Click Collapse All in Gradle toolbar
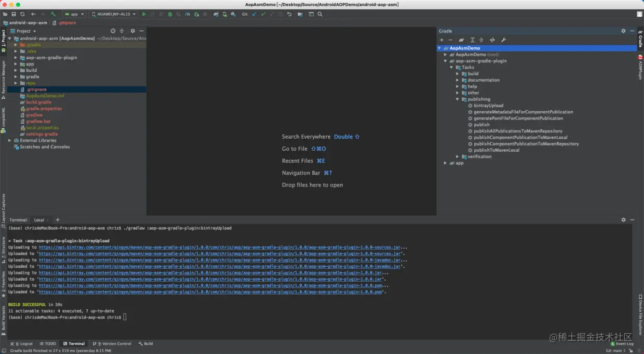This screenshot has width=644, height=354. tap(481, 40)
